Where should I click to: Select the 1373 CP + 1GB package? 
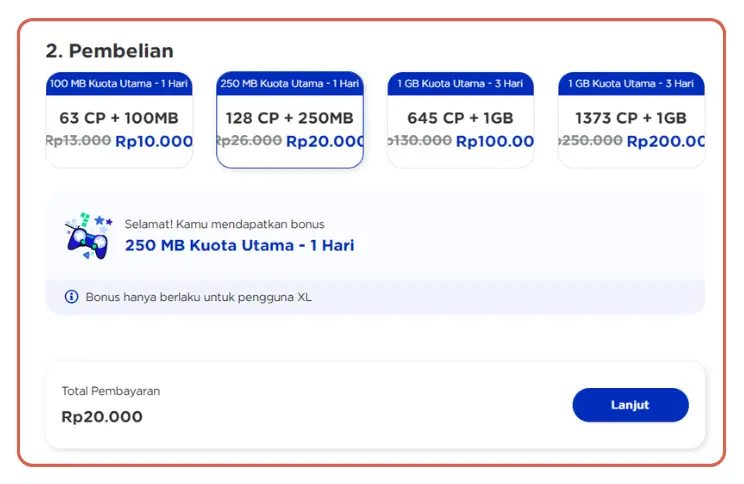[630, 118]
